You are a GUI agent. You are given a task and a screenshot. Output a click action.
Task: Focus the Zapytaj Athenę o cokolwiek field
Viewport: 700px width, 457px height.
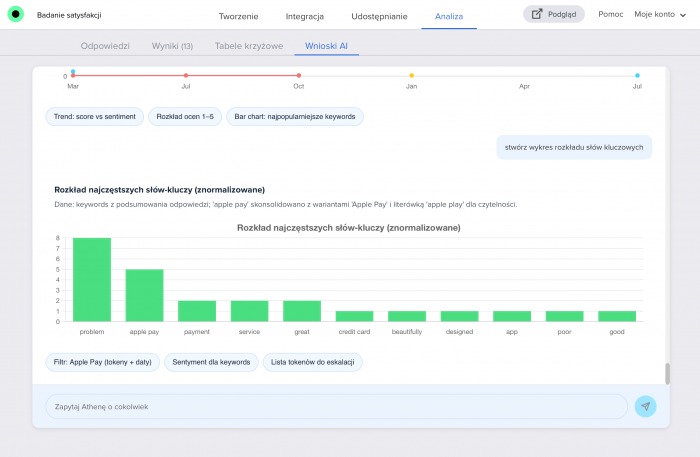336,406
